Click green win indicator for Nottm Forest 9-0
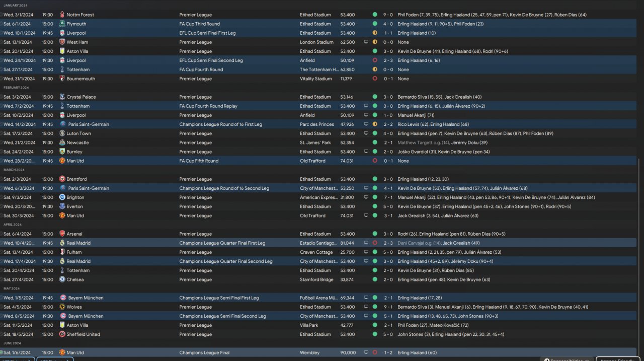 375,15
